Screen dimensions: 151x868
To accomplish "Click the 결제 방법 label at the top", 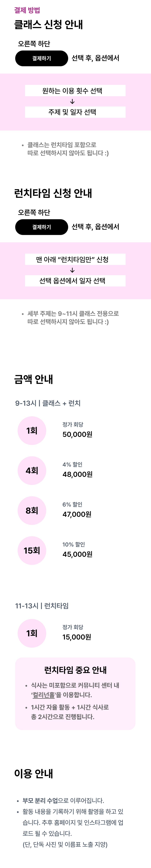I will click(x=27, y=10).
